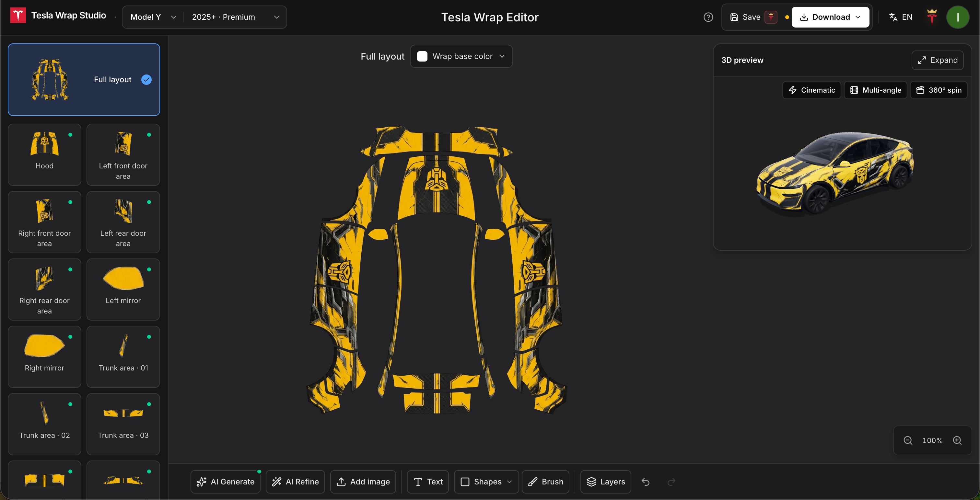This screenshot has height=500, width=980.
Task: Open AI Generate tool
Action: tap(226, 482)
